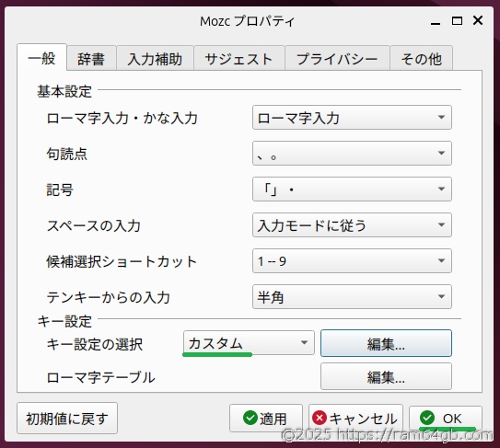The image size is (500, 448).
Task: Open the ローマ字入力・かな入力 dropdown
Action: pyautogui.click(x=352, y=118)
